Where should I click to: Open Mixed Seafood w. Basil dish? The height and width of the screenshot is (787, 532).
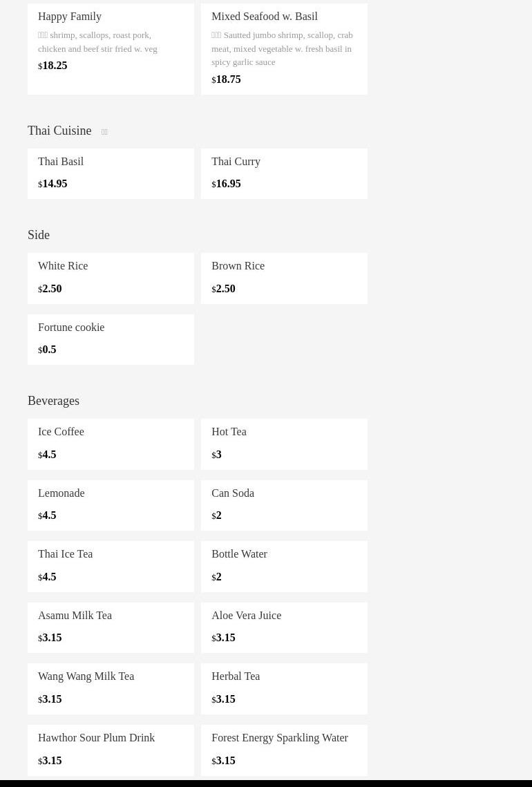(284, 47)
